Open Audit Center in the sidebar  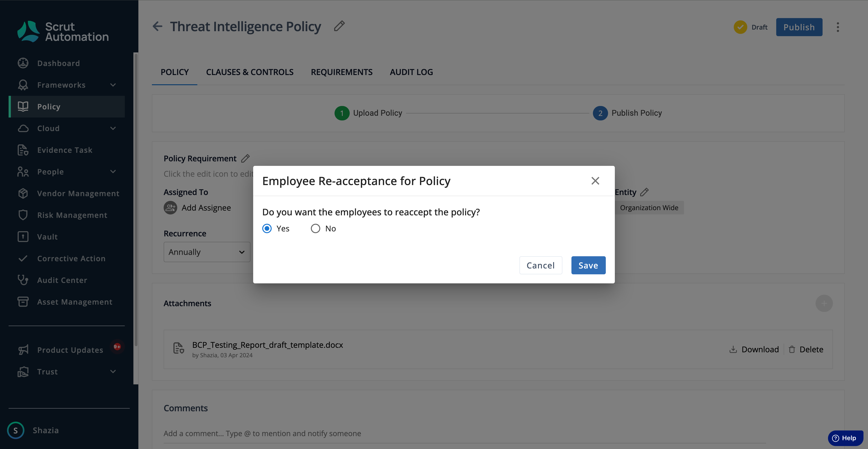click(x=67, y=280)
